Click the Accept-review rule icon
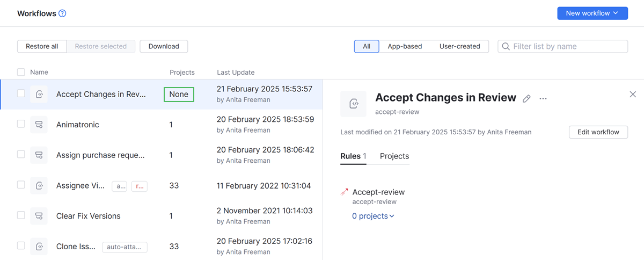The image size is (644, 260). [x=345, y=192]
